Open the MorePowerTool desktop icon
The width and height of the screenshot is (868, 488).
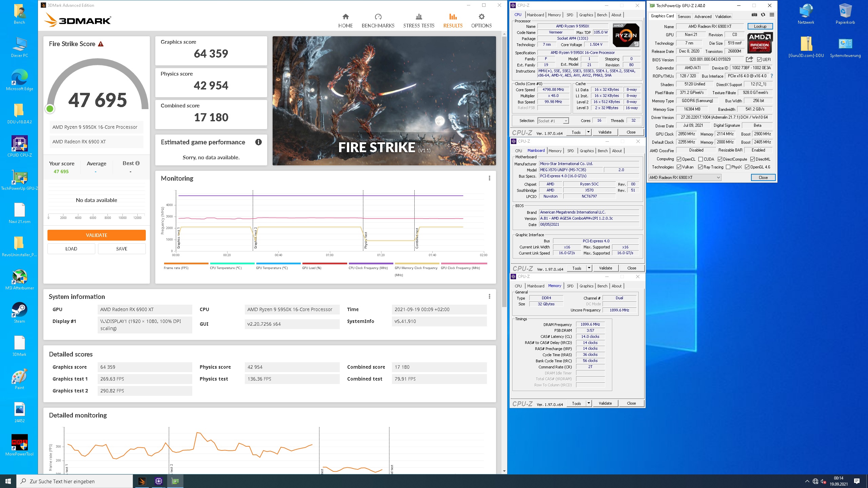click(x=19, y=446)
